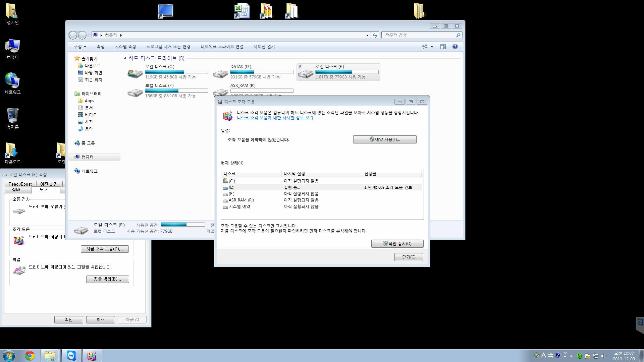
Task: Open the defragmenter detailed info link
Action: [275, 118]
